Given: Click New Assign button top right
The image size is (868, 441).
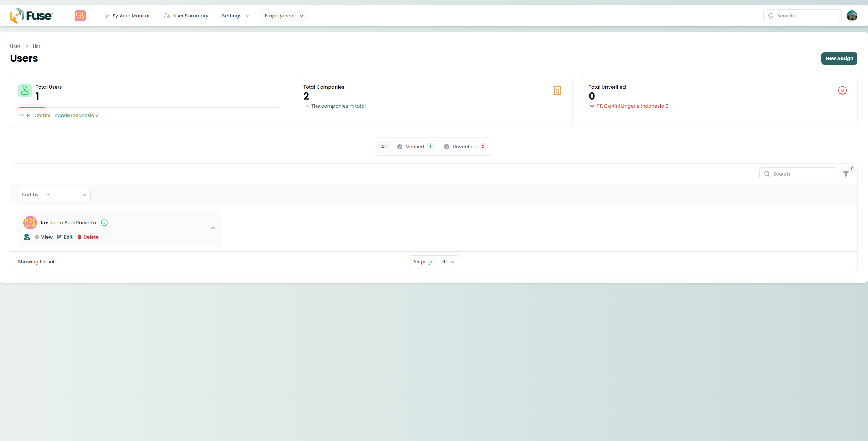Looking at the screenshot, I should point(839,58).
